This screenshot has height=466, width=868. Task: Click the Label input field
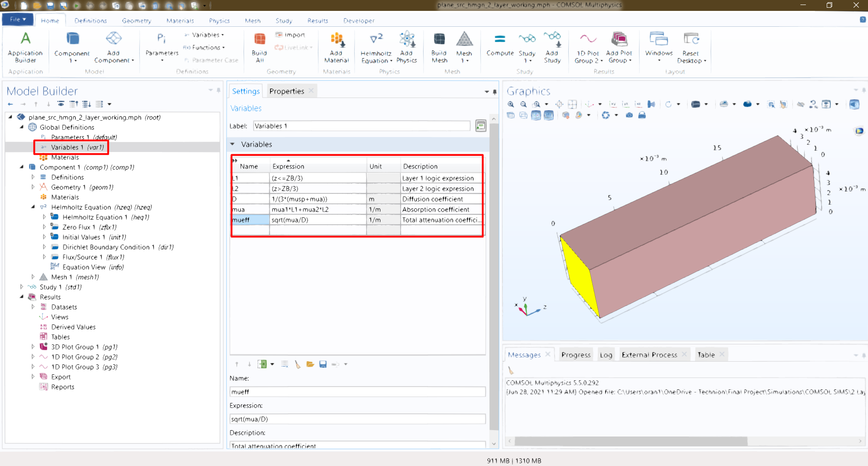pyautogui.click(x=361, y=126)
